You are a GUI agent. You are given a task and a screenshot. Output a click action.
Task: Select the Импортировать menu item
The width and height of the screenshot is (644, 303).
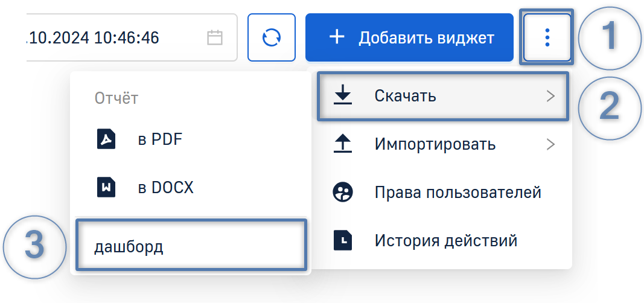[x=435, y=144]
